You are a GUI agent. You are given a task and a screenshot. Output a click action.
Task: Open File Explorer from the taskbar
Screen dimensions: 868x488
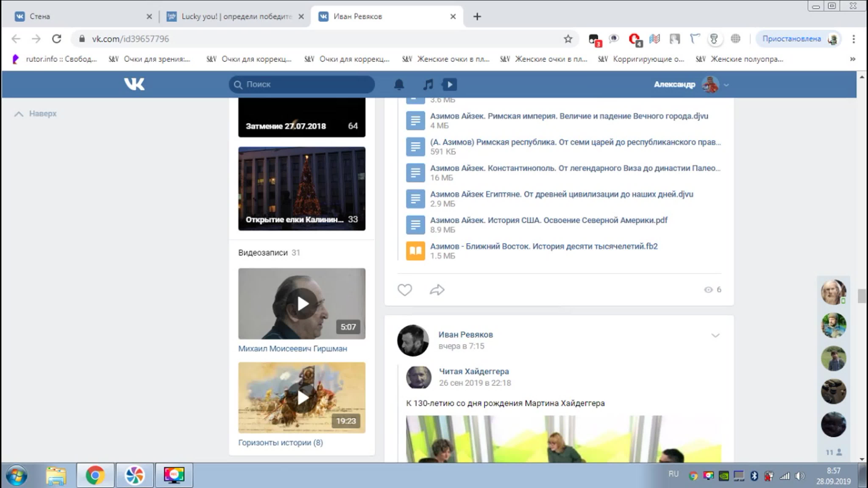(56, 475)
